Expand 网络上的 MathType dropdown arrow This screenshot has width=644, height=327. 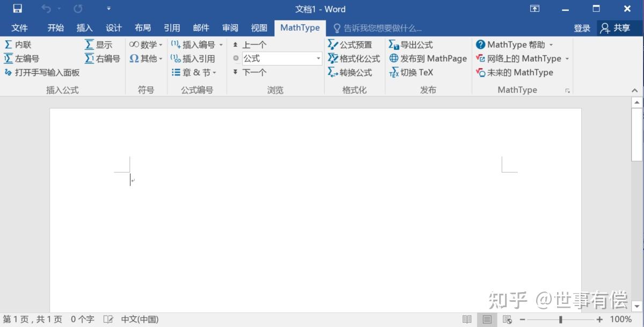pos(567,59)
